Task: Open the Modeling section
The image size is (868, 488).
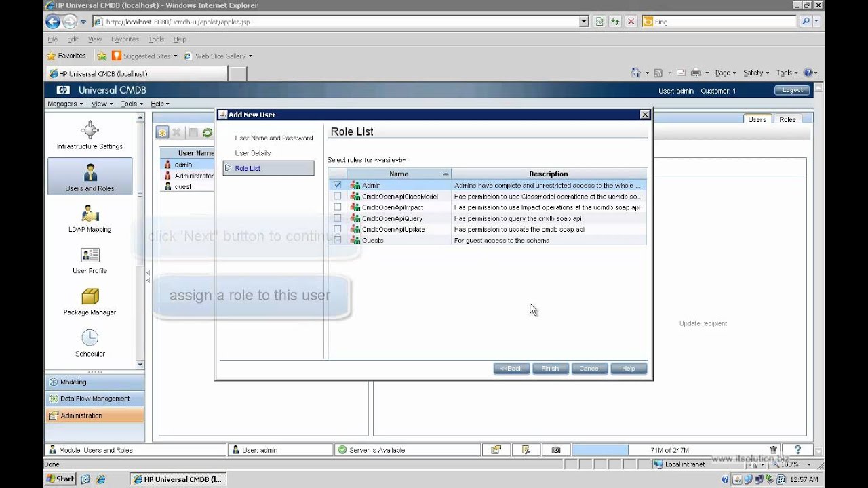Action: (94, 382)
